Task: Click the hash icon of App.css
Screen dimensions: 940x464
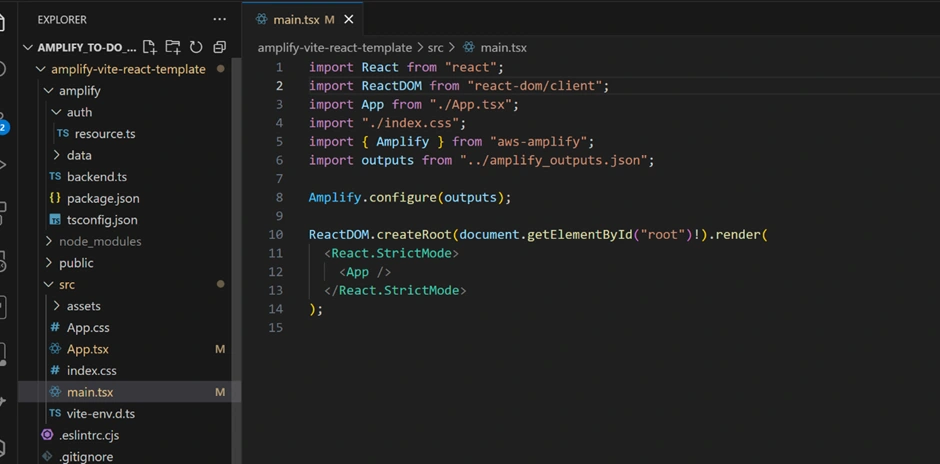Action: (55, 327)
